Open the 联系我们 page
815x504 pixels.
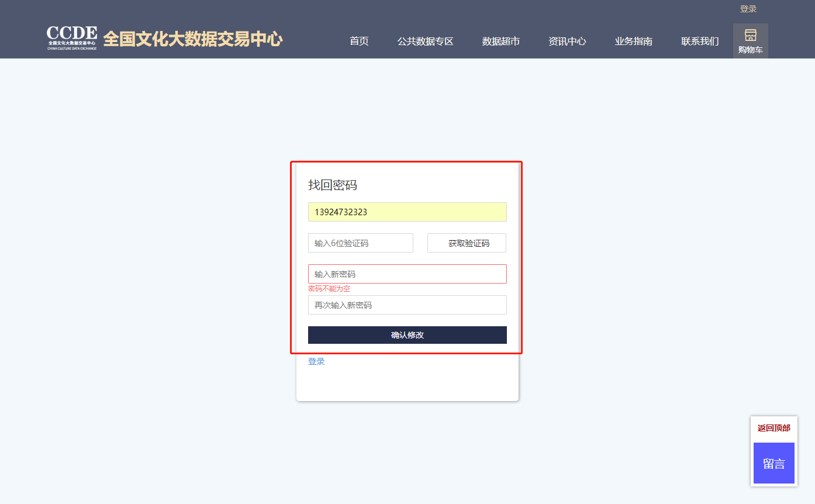point(699,42)
